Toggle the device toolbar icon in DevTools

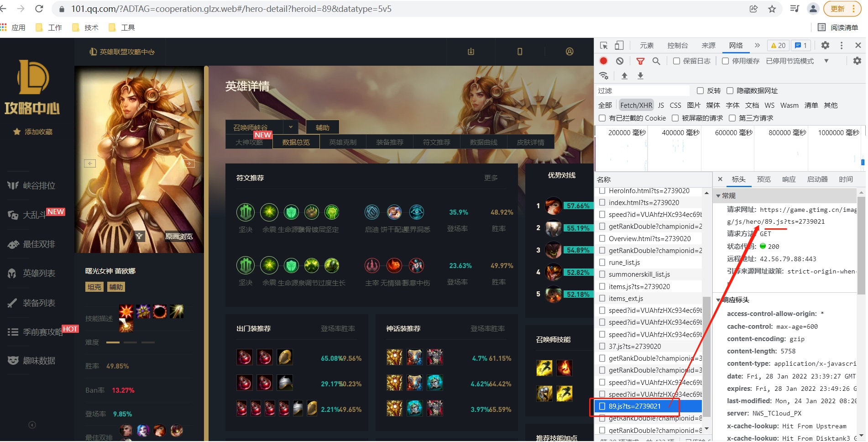click(x=619, y=45)
